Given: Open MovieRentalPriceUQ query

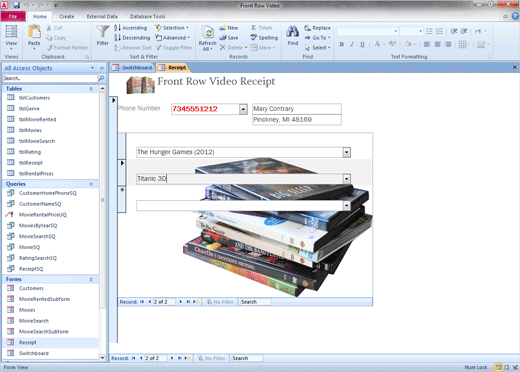Looking at the screenshot, I should 43,215.
